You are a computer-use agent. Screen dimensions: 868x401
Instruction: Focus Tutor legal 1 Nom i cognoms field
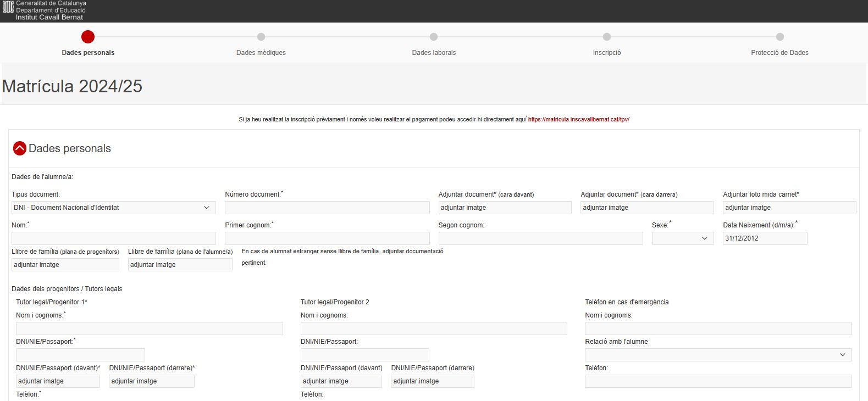click(149, 328)
